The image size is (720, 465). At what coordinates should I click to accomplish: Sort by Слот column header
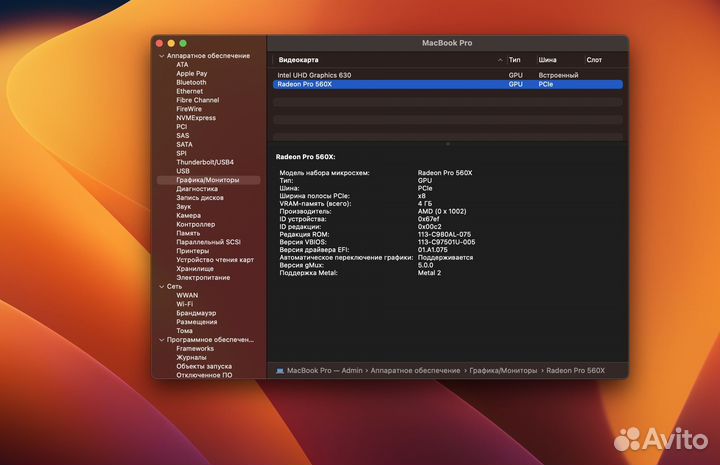click(594, 60)
